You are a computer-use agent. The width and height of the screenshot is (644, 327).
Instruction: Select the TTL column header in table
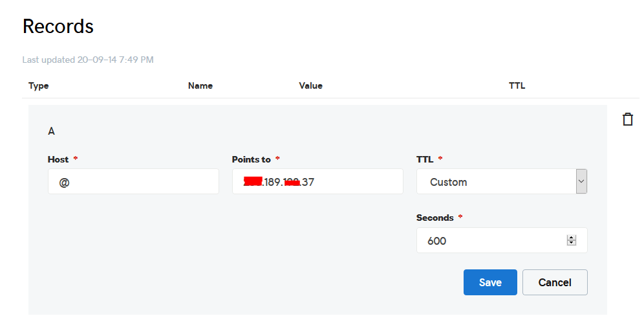tap(517, 85)
